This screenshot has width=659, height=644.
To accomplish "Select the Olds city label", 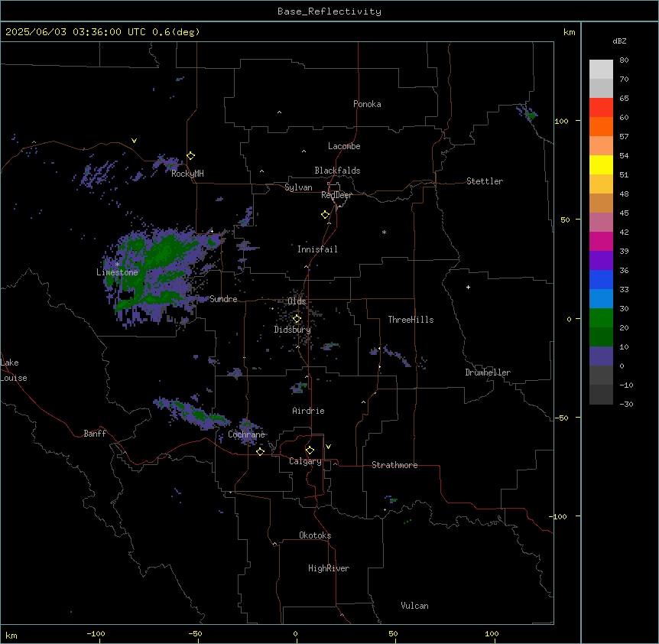I will point(297,301).
